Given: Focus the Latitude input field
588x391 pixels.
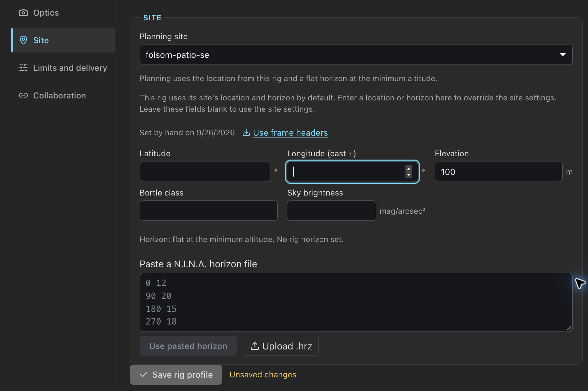Looking at the screenshot, I should point(205,172).
